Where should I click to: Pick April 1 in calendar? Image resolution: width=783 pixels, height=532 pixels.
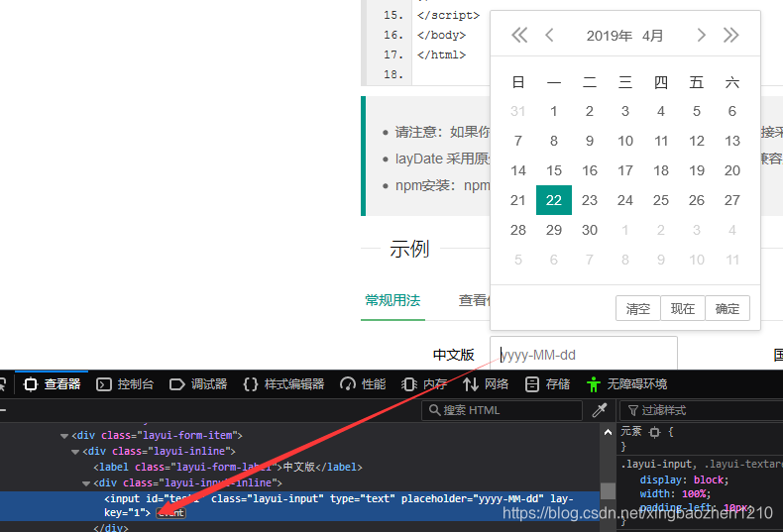tap(554, 111)
